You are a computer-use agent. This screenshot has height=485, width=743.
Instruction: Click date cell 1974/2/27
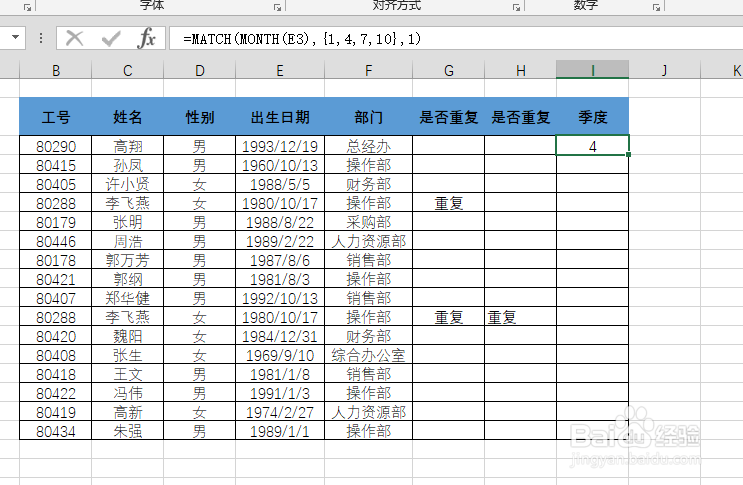point(280,412)
